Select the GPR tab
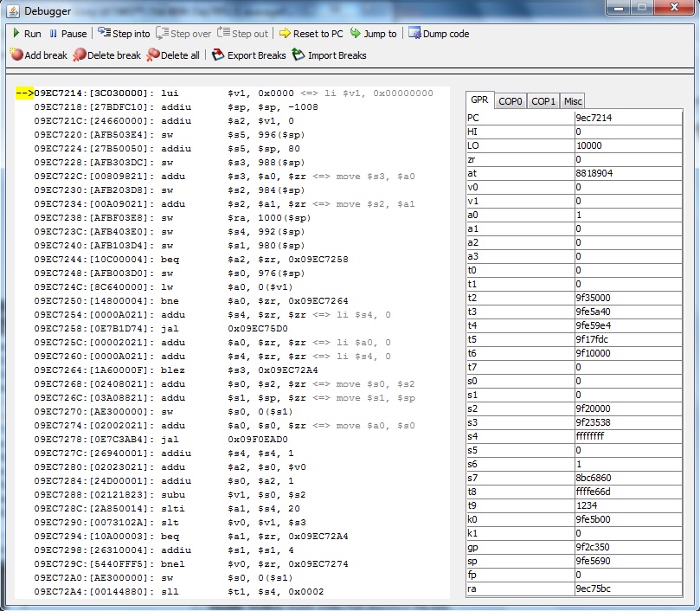This screenshot has width=700, height=611. click(x=479, y=100)
